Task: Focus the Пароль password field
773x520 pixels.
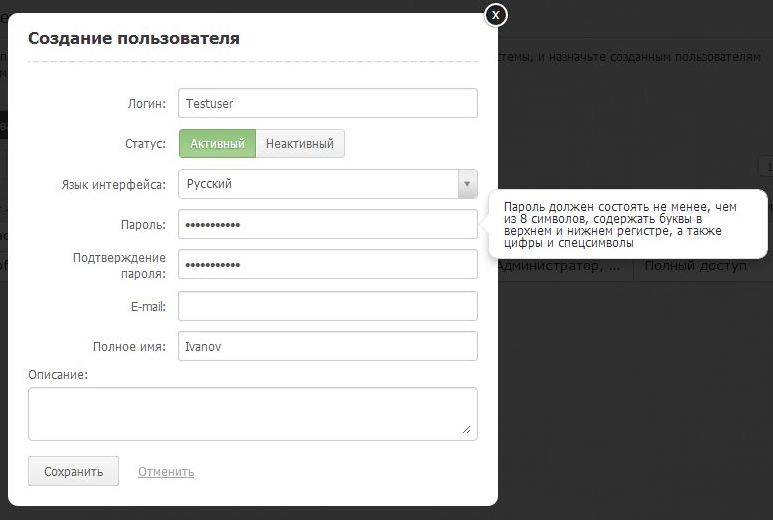Action: [x=327, y=224]
